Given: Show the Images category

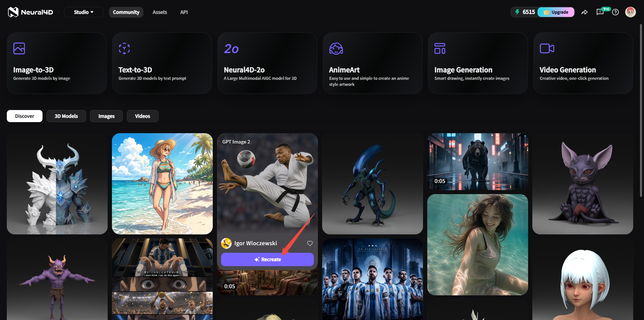Looking at the screenshot, I should (x=106, y=116).
